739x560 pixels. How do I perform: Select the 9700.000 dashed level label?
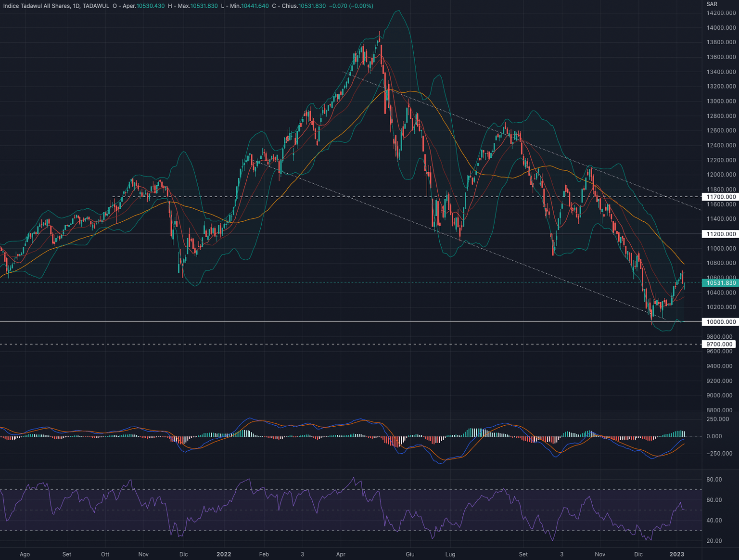click(x=721, y=344)
